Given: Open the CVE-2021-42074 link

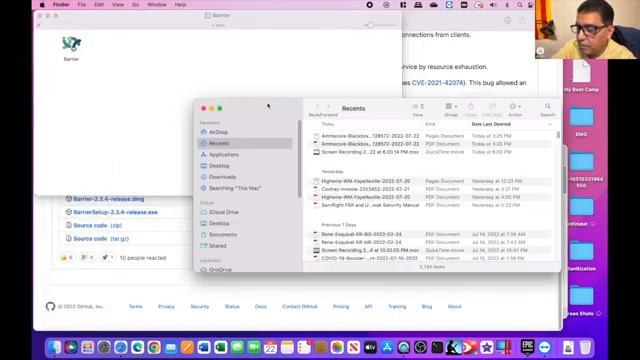Looking at the screenshot, I should tap(438, 83).
